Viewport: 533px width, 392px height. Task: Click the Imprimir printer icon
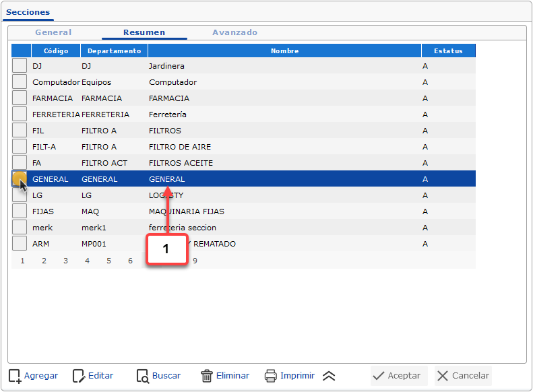(271, 376)
